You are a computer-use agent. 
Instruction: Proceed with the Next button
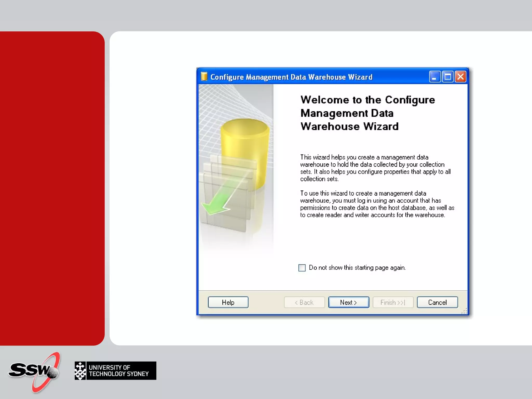pos(349,302)
